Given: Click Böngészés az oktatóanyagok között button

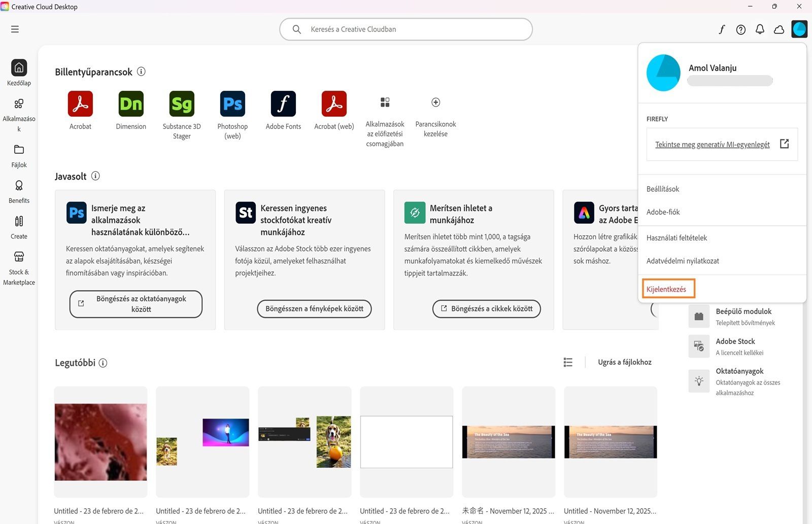Looking at the screenshot, I should (x=136, y=304).
